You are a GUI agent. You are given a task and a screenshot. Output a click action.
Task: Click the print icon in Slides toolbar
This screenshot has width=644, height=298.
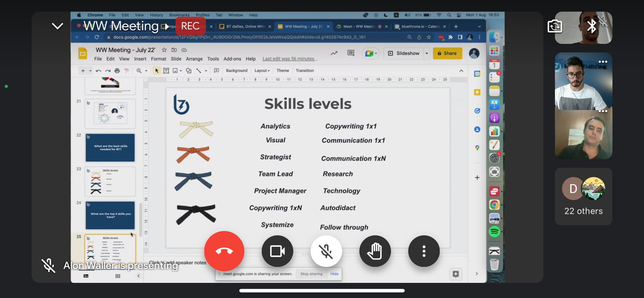click(117, 71)
